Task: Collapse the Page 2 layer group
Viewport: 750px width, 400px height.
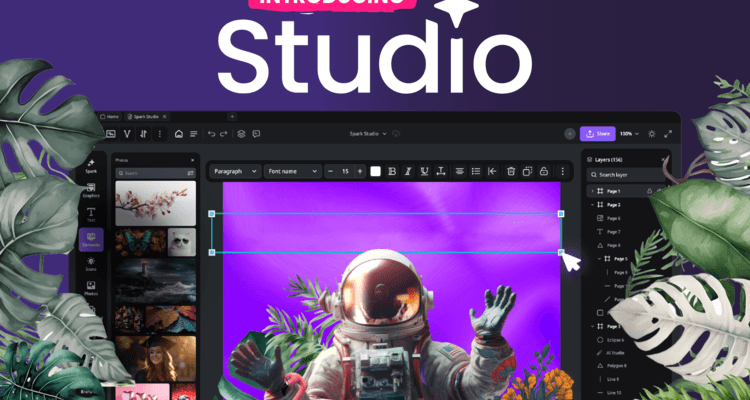Action: pyautogui.click(x=593, y=205)
